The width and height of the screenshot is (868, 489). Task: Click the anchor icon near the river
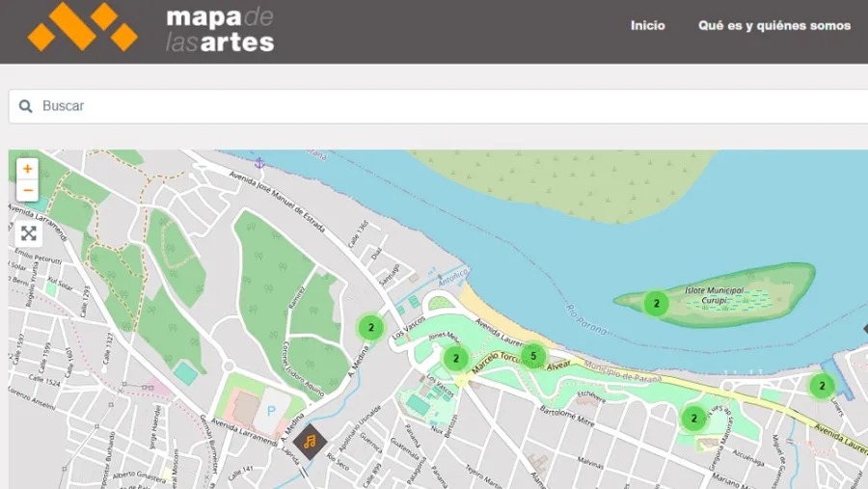(x=259, y=163)
